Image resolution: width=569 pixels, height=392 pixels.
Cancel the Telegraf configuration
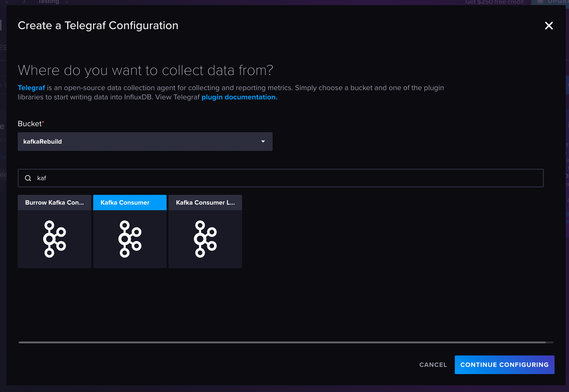tap(433, 365)
